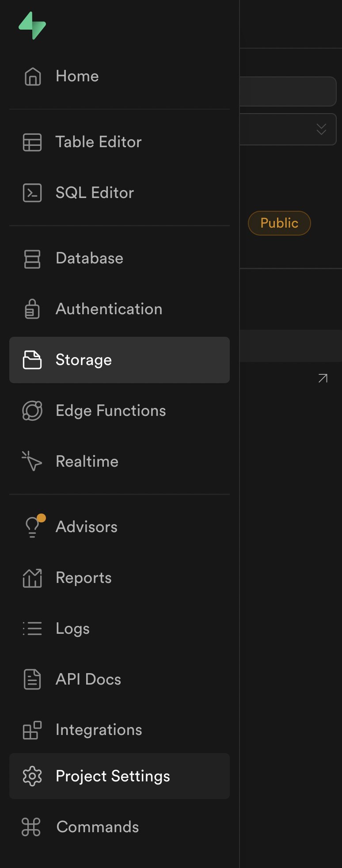Click the Supabase logo

tap(32, 25)
